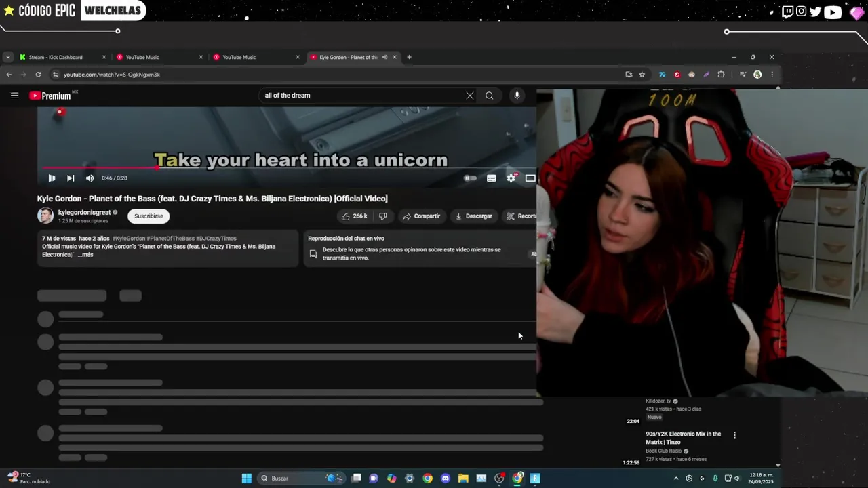Viewport: 868px width, 488px height.
Task: Open the weather widget showing 17°C
Action: pos(28,478)
